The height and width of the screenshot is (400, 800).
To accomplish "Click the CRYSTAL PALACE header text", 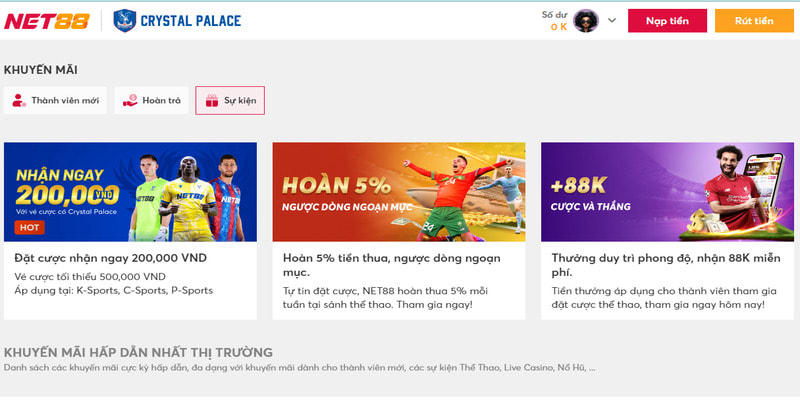I will click(x=190, y=21).
